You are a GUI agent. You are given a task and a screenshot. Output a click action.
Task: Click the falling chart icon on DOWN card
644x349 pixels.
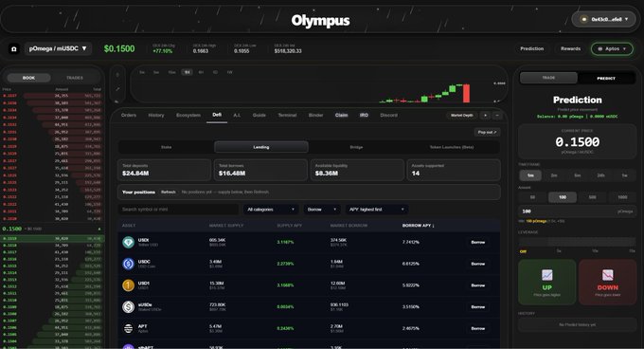point(607,275)
